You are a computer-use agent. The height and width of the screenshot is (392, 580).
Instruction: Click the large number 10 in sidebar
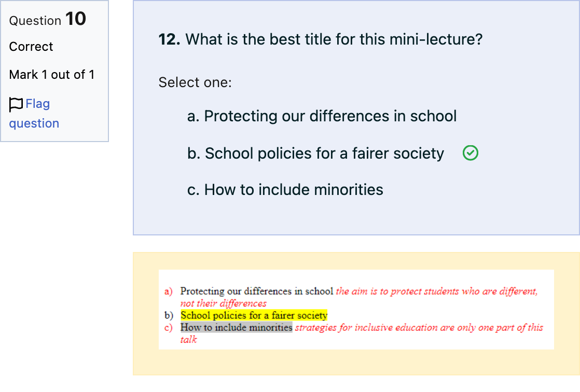coord(76,19)
